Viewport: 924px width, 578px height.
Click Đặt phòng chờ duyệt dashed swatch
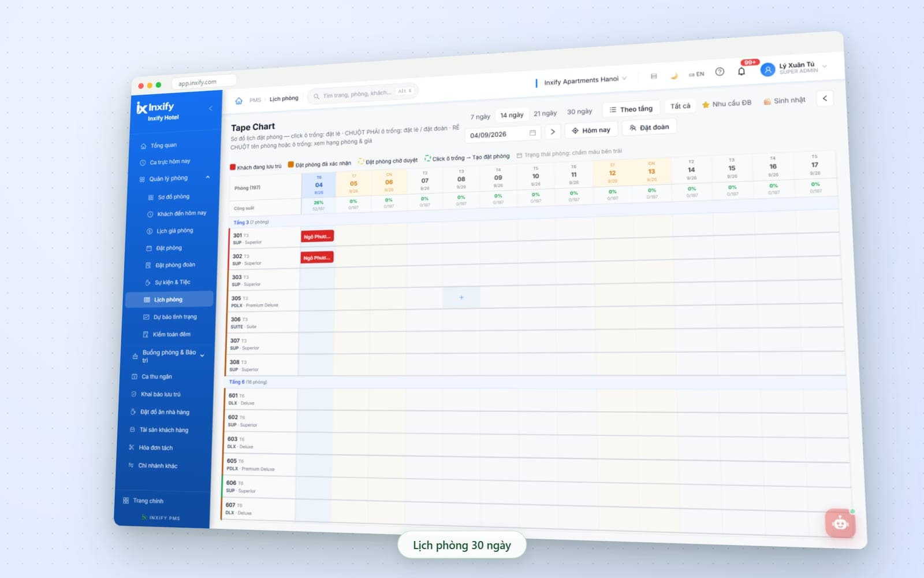click(361, 161)
